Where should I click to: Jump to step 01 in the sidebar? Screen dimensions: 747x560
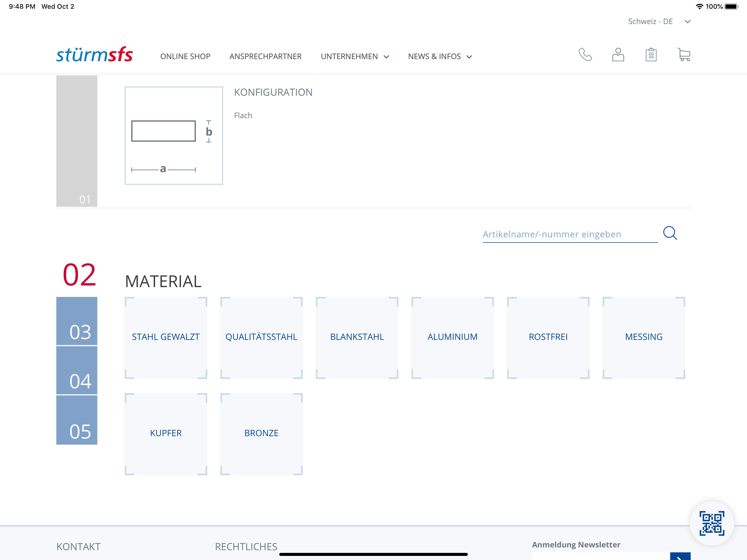tap(77, 141)
